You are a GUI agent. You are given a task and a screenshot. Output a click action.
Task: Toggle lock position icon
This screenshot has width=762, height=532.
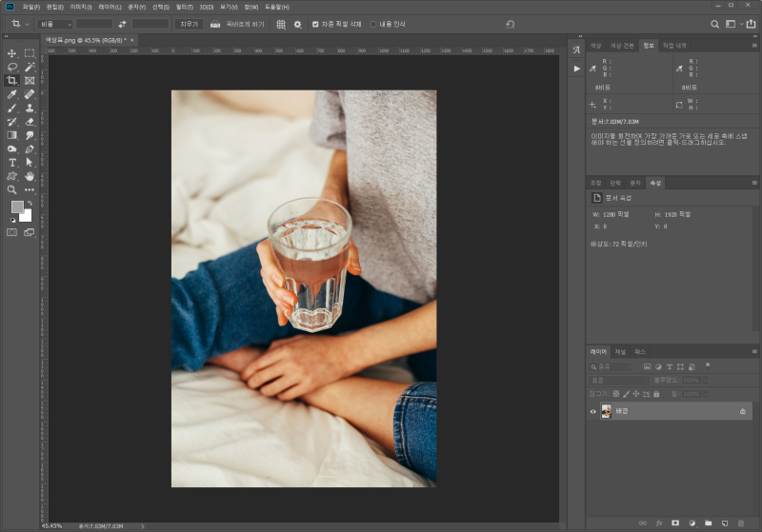[636, 394]
